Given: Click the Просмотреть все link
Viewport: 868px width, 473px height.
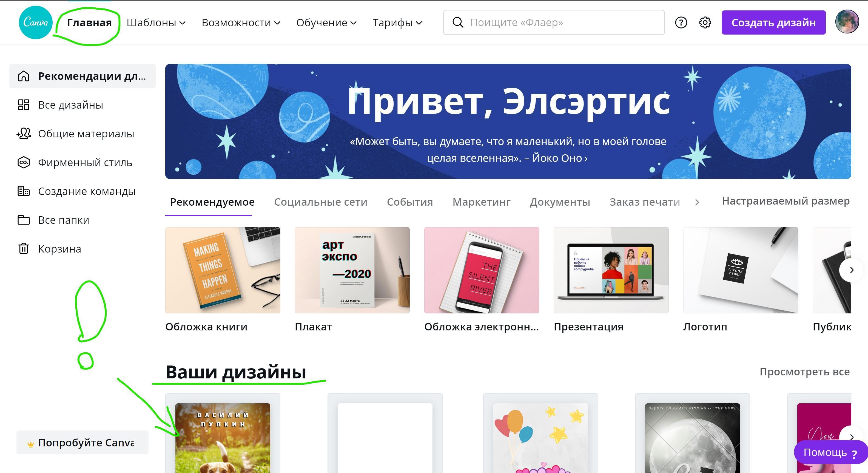Looking at the screenshot, I should click(804, 372).
